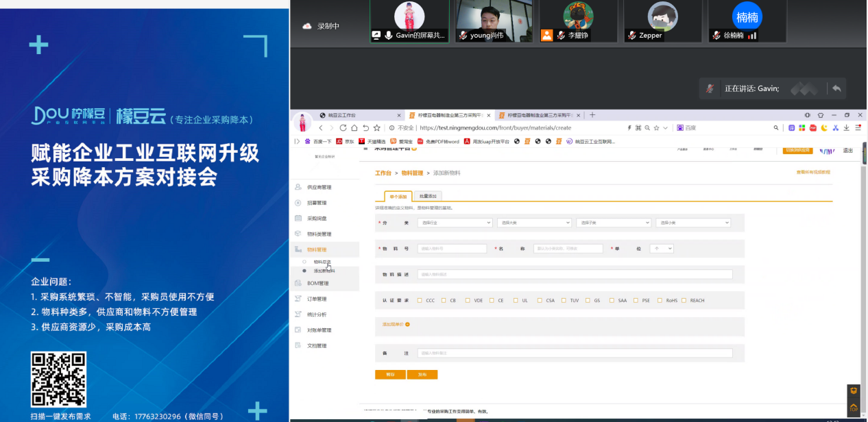
Task: Check the CB certification box
Action: pyautogui.click(x=444, y=300)
